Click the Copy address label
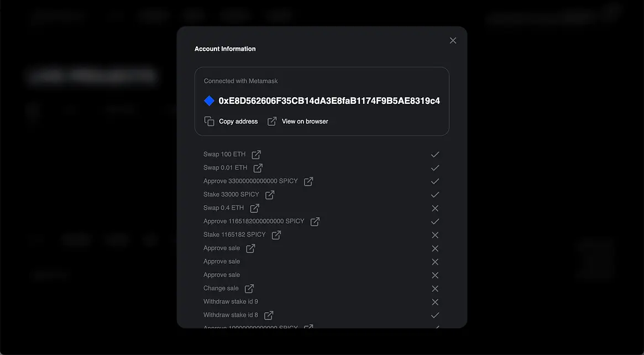 coord(238,121)
